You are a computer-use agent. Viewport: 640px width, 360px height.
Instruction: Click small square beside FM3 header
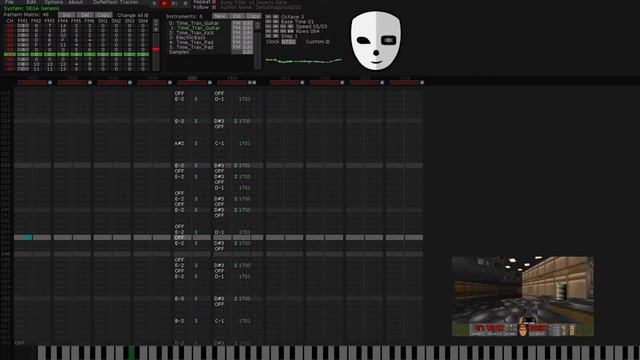click(x=130, y=82)
